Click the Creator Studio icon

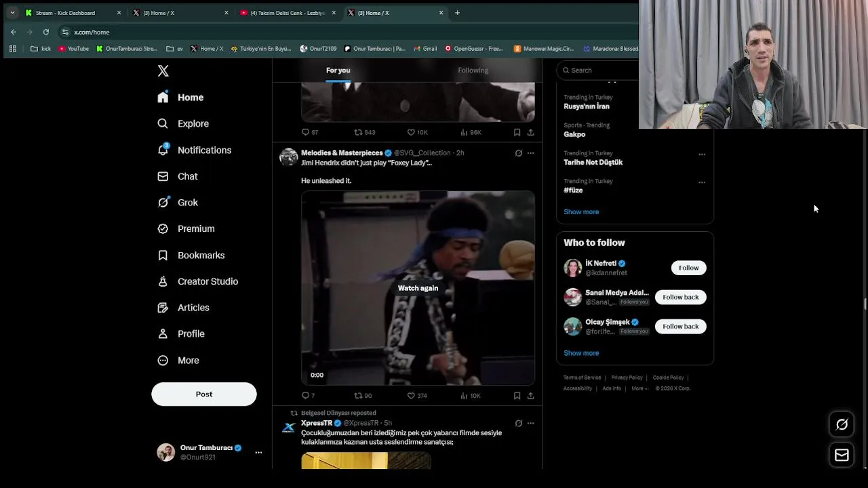(x=163, y=281)
